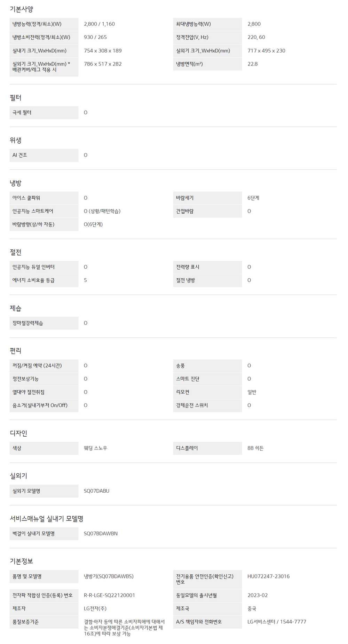Click the 인공지능 듀얼 인버터 label
This screenshot has width=348, height=644.
click(x=33, y=267)
